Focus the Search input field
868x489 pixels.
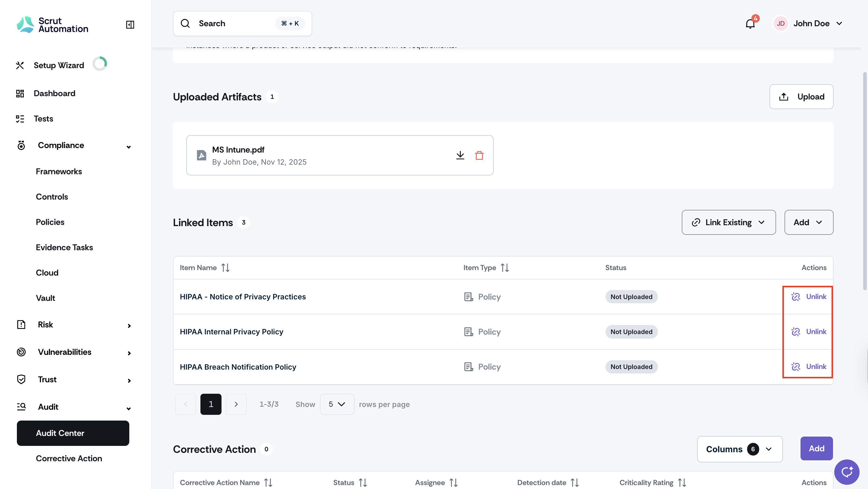tap(242, 23)
